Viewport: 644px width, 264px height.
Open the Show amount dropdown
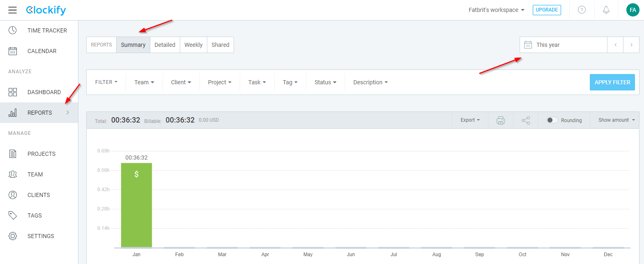616,120
